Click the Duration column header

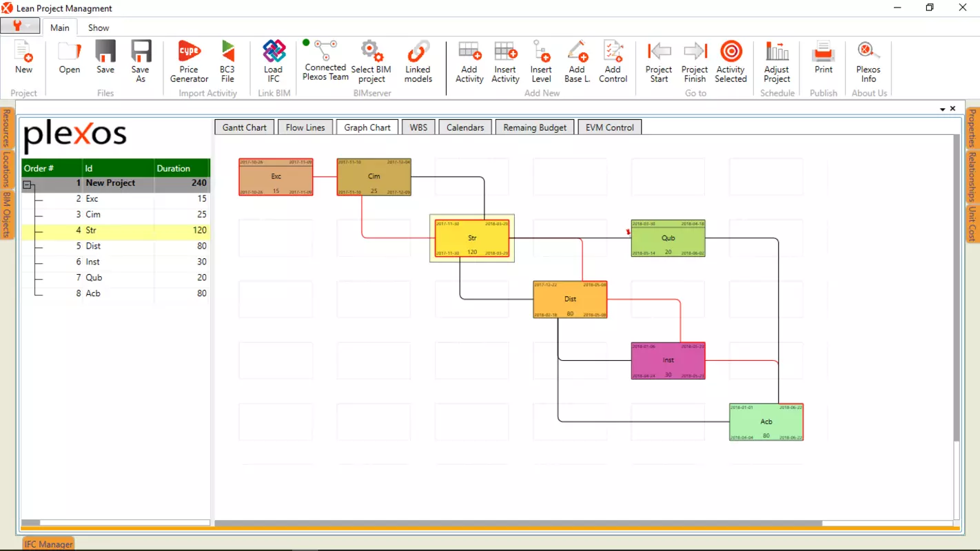[182, 168]
